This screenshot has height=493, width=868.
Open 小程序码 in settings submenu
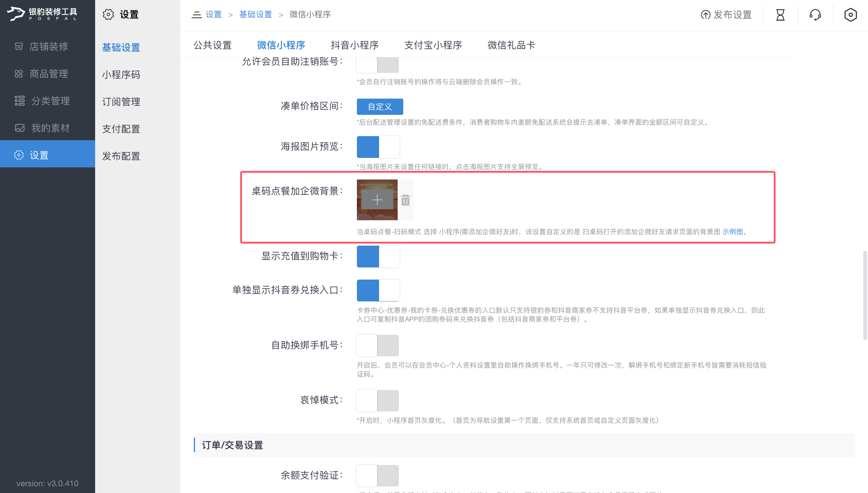pyautogui.click(x=121, y=74)
